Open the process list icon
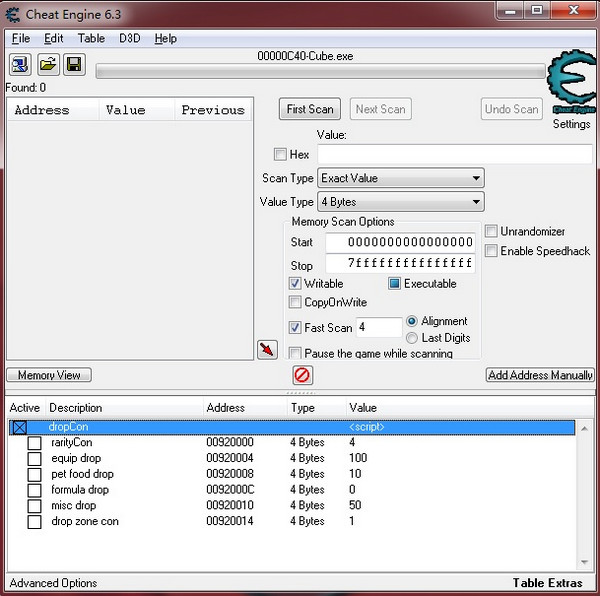Screen dimensions: 600x596 coord(20,65)
